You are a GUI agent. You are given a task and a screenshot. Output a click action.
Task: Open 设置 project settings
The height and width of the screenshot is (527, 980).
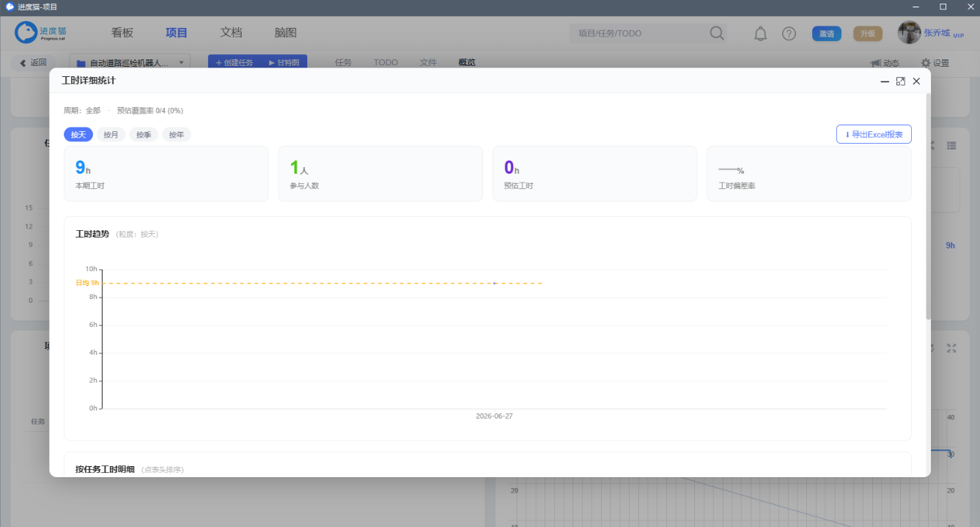click(935, 63)
